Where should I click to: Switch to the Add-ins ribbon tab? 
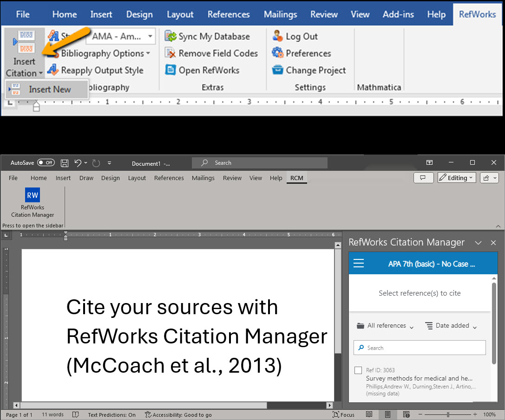click(x=398, y=14)
